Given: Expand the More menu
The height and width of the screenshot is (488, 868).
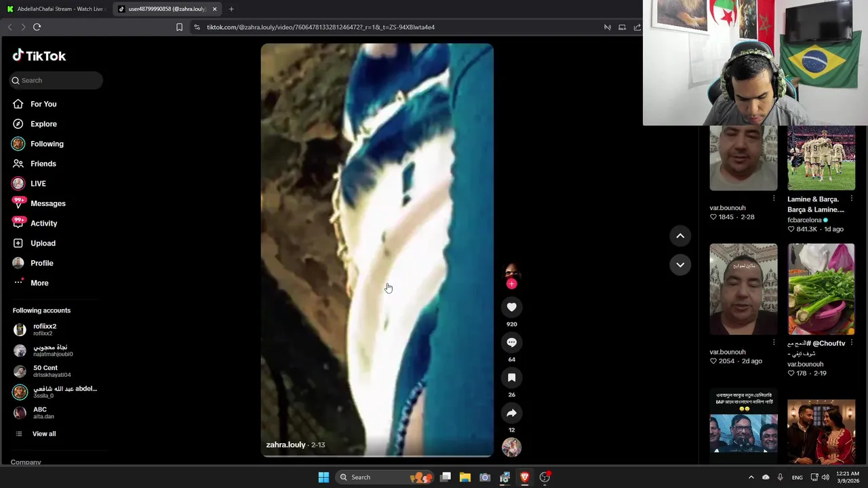Looking at the screenshot, I should [39, 283].
